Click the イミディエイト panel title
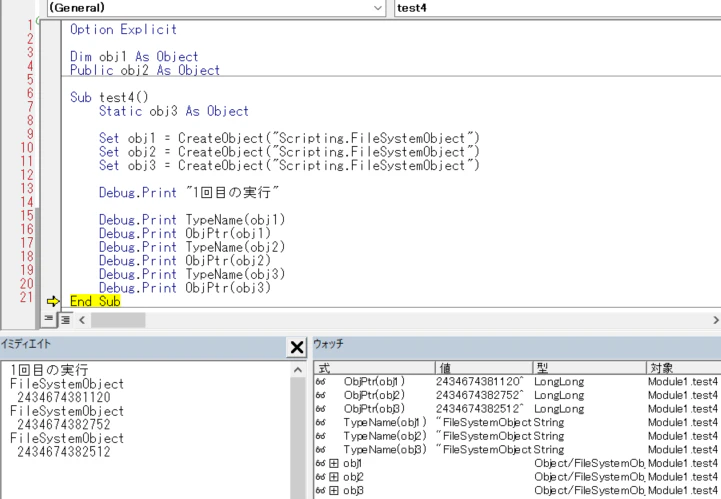Screen dimensions: 721x499 click(x=26, y=344)
